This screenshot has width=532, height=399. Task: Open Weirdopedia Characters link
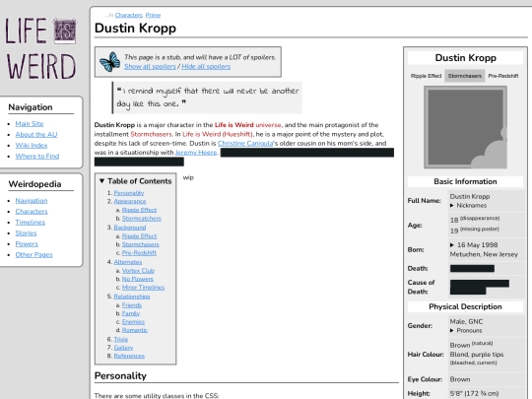(32, 212)
